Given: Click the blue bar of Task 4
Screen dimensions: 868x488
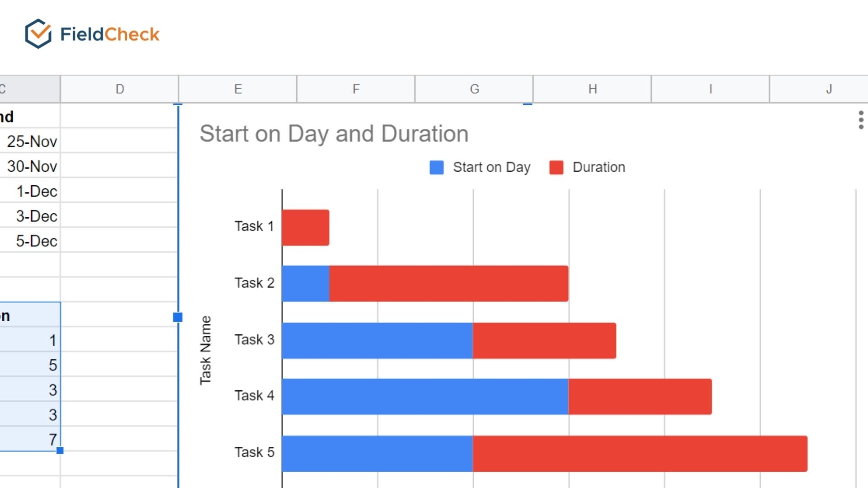Looking at the screenshot, I should coord(425,396).
